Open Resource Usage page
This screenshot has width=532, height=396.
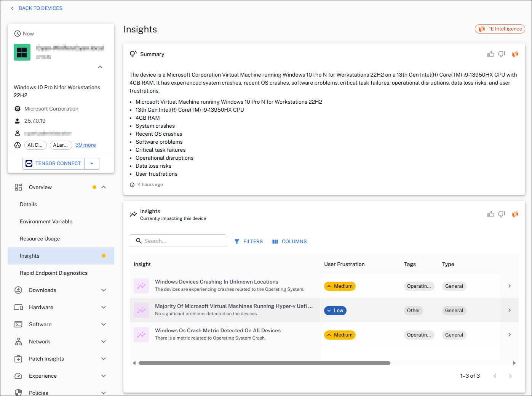pos(40,239)
